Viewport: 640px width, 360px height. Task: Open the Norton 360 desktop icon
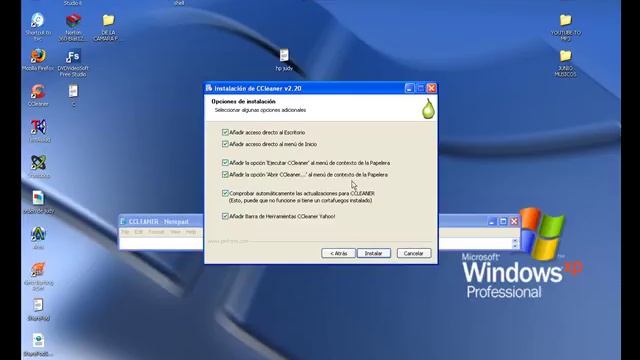click(x=73, y=21)
